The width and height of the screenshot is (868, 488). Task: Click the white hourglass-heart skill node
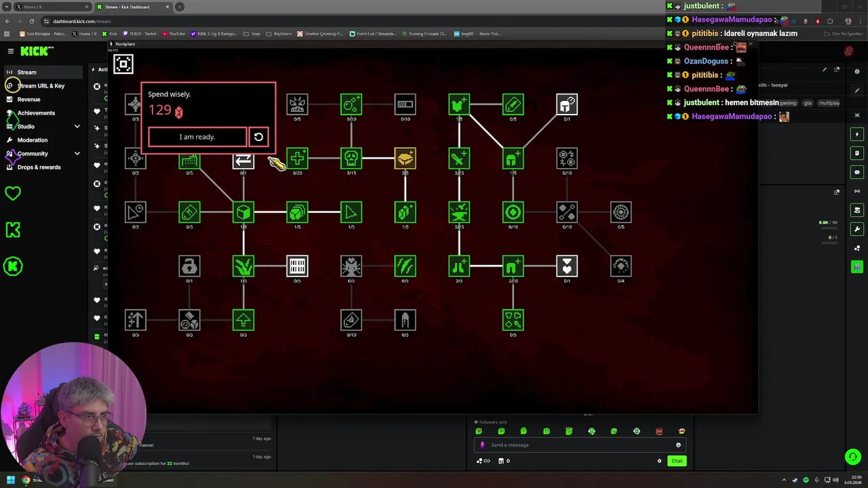click(x=567, y=266)
